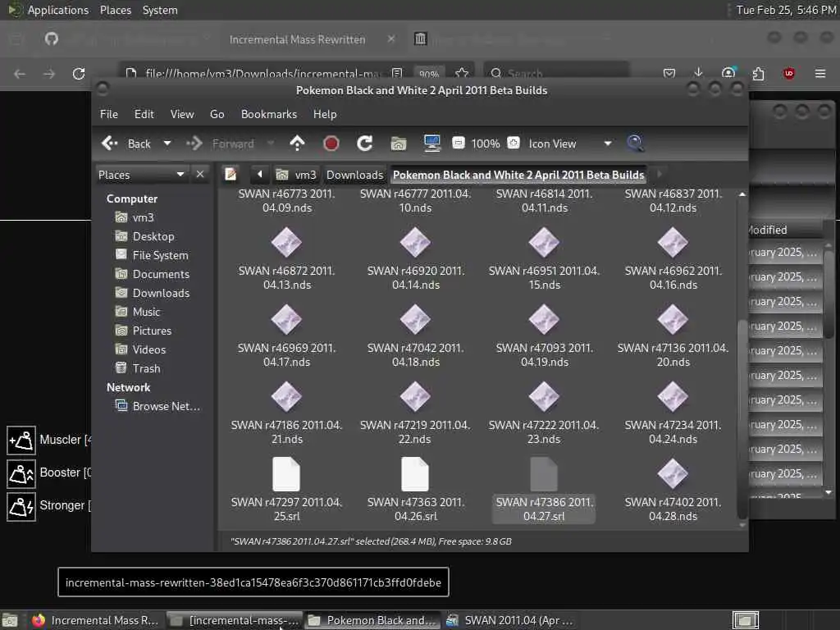This screenshot has height=630, width=840.
Task: Open the System menu in top panel
Action: pyautogui.click(x=160, y=10)
